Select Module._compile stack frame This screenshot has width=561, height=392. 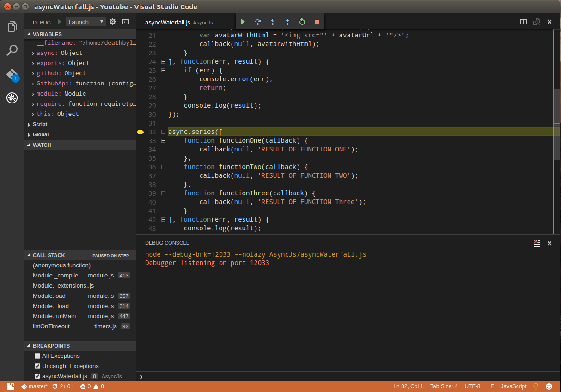click(79, 276)
